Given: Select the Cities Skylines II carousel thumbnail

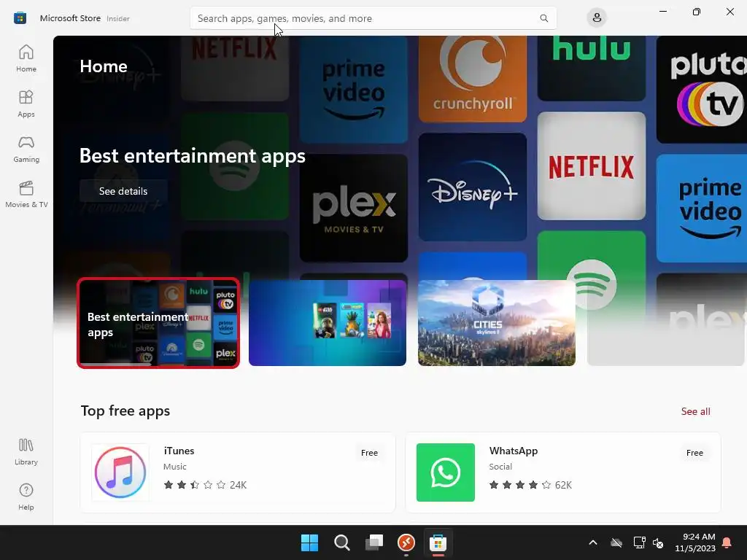Looking at the screenshot, I should (496, 323).
